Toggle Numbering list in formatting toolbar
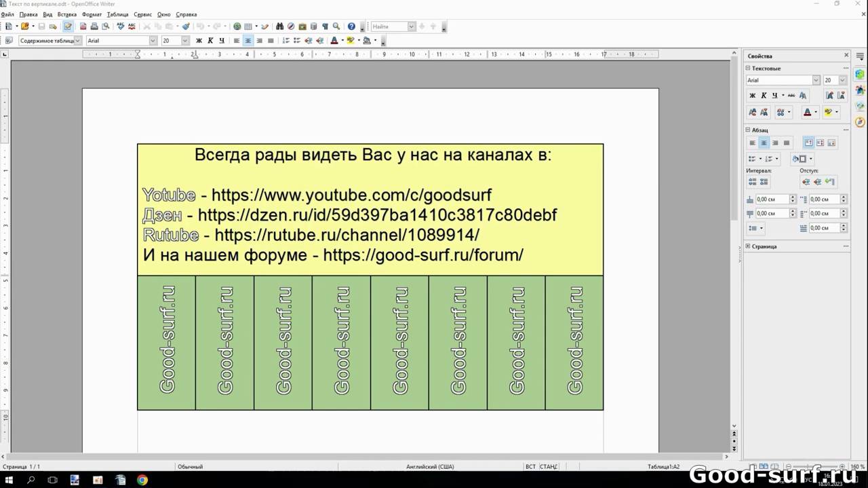Screen dimensions: 868x488 point(285,40)
